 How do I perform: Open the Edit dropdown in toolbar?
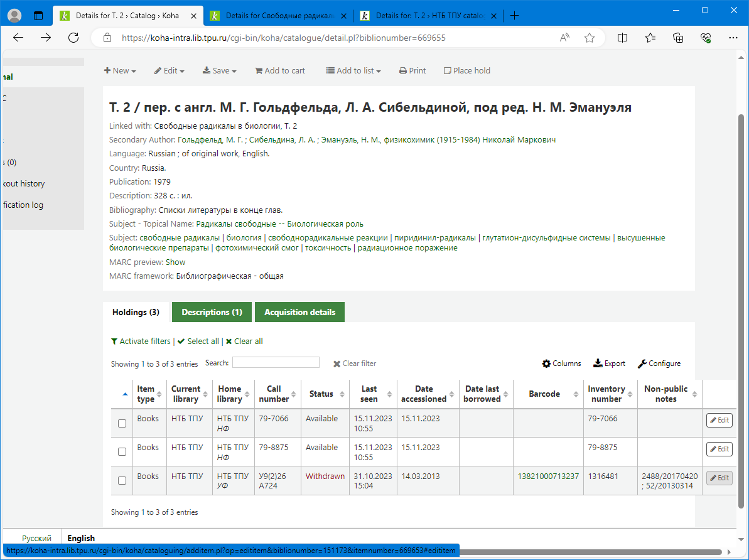169,71
